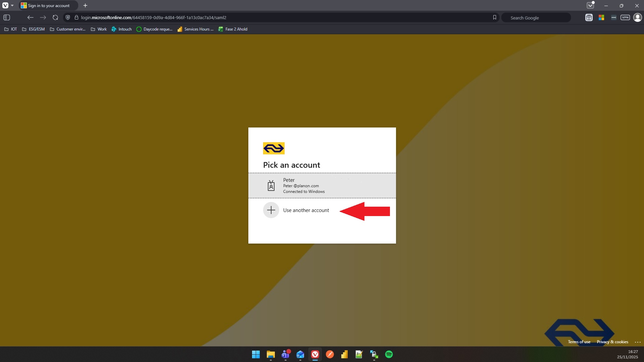The height and width of the screenshot is (362, 644).
Task: Click the Search Google field
Action: coord(535,18)
